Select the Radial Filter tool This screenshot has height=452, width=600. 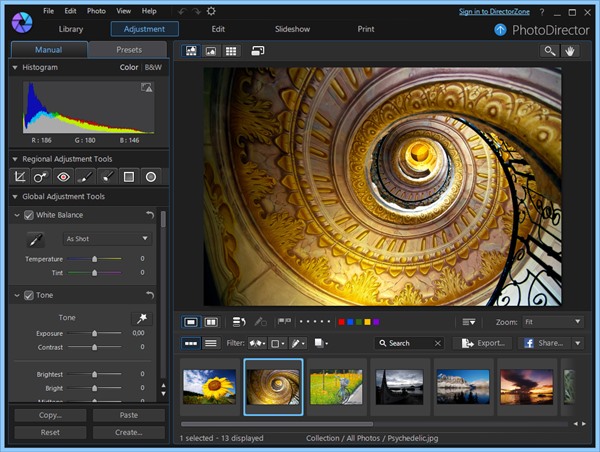coord(150,177)
